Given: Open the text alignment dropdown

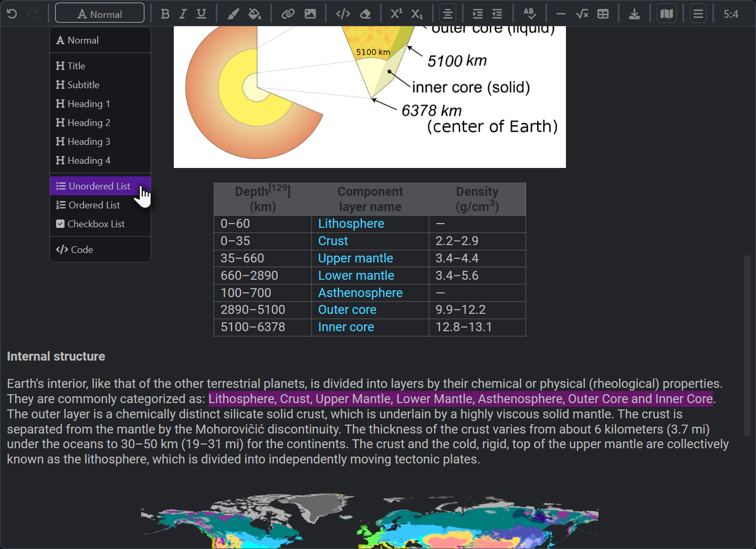Looking at the screenshot, I should pyautogui.click(x=448, y=14).
